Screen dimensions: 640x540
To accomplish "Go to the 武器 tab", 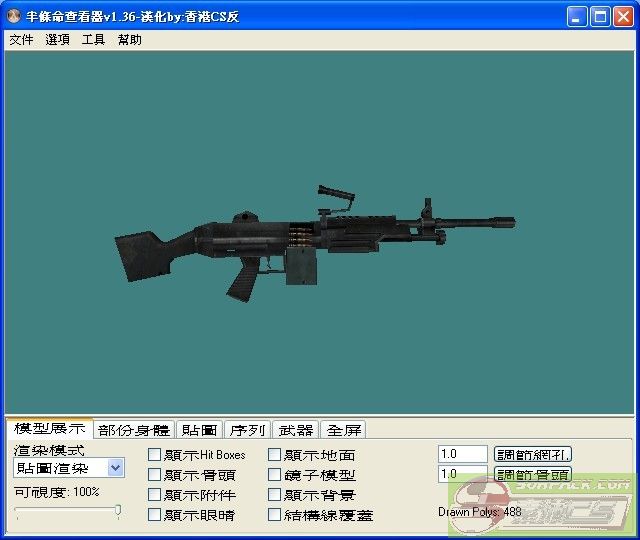I will (x=295, y=430).
